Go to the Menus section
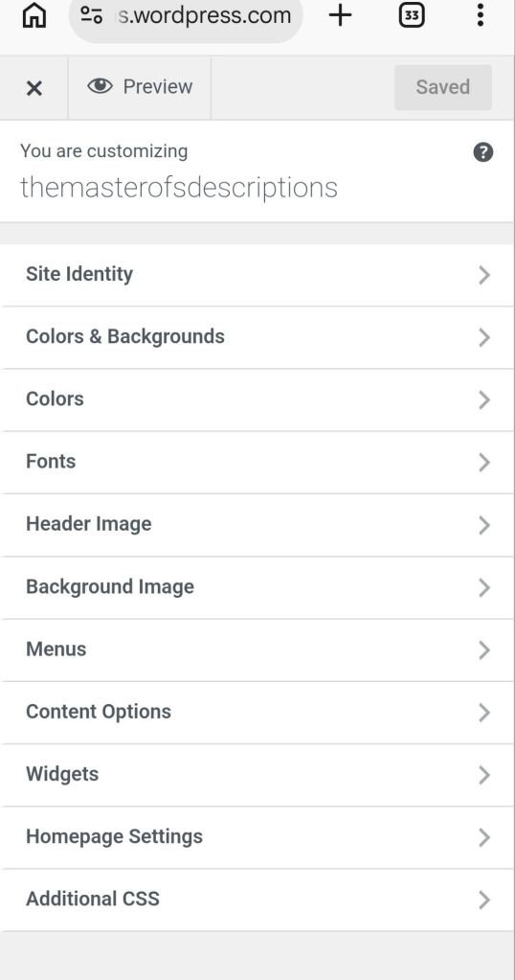Image resolution: width=515 pixels, height=980 pixels. pos(257,650)
